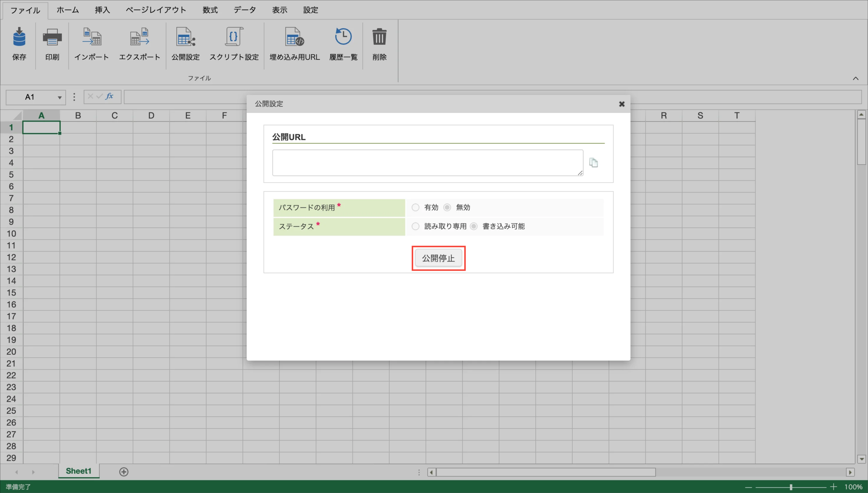868x493 pixels.
Task: Click the 埋め込み用URL icon
Action: pos(294,37)
